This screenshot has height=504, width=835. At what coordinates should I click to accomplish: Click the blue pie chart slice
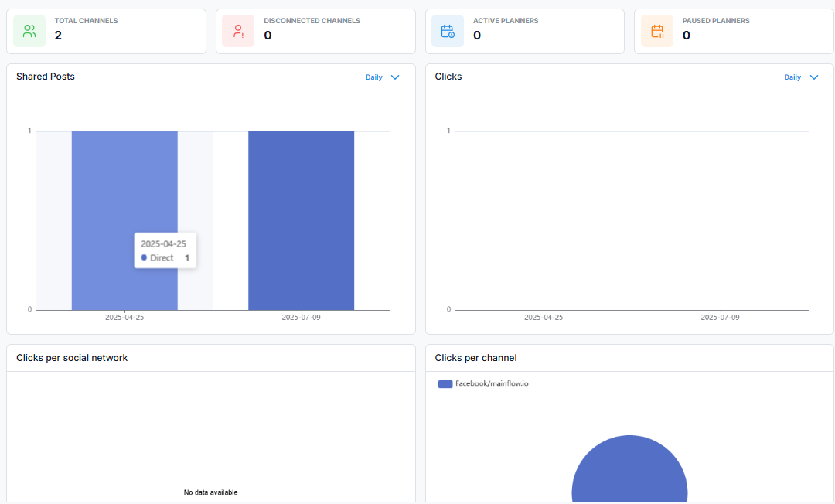[629, 472]
